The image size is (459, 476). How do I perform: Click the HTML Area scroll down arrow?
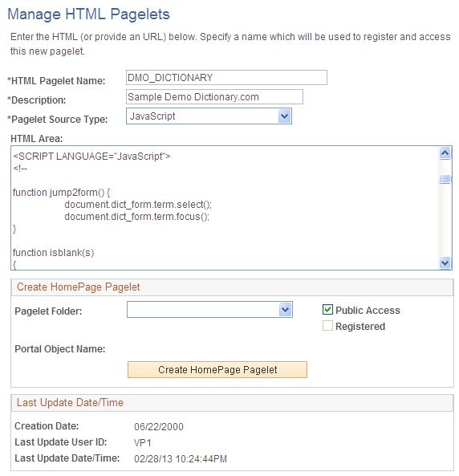[x=445, y=262]
